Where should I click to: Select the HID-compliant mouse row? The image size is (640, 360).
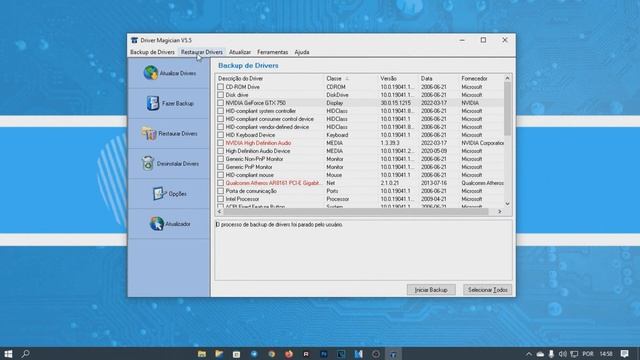360,175
